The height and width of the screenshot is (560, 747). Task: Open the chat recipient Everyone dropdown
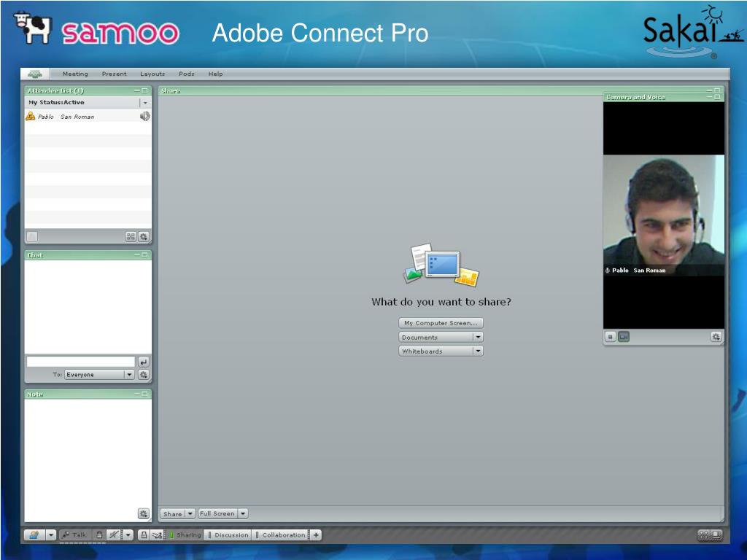click(x=129, y=375)
